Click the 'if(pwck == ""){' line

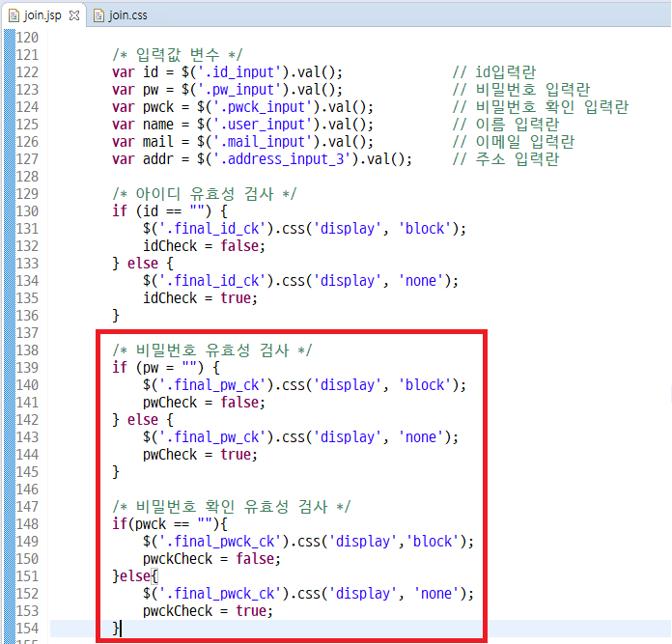(170, 524)
